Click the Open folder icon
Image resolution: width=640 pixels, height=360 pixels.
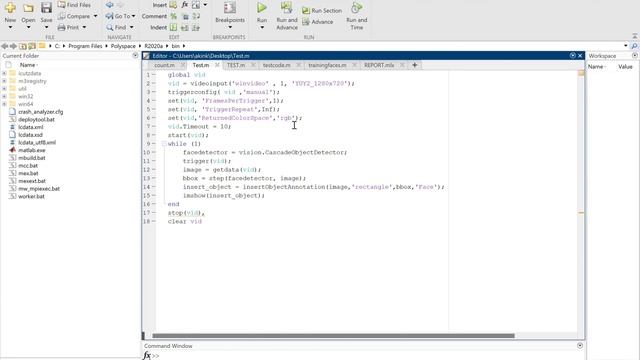28,7
